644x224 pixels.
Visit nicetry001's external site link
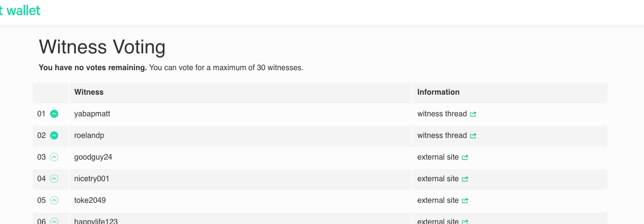tap(438, 179)
